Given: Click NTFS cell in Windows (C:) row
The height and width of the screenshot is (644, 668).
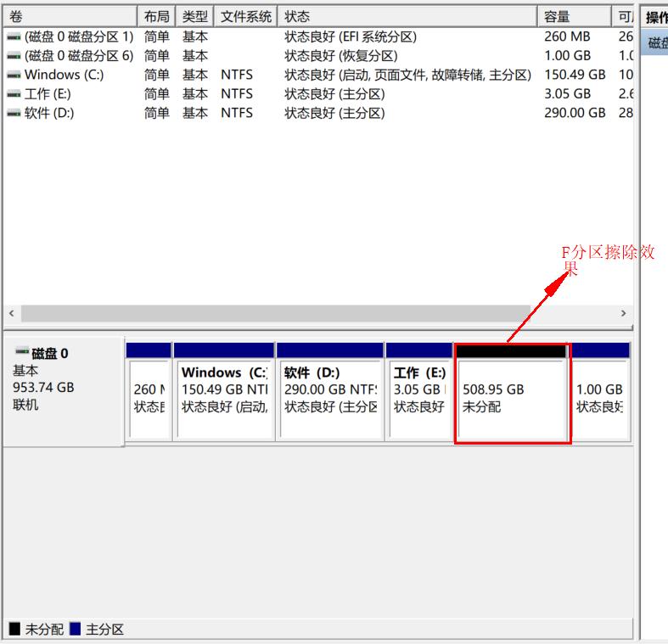Looking at the screenshot, I should click(x=237, y=75).
